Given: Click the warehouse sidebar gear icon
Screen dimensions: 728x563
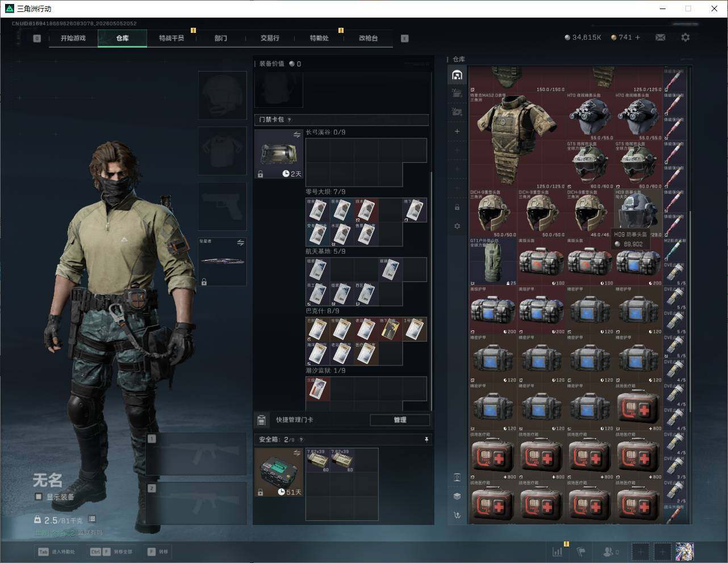Looking at the screenshot, I should 457,226.
